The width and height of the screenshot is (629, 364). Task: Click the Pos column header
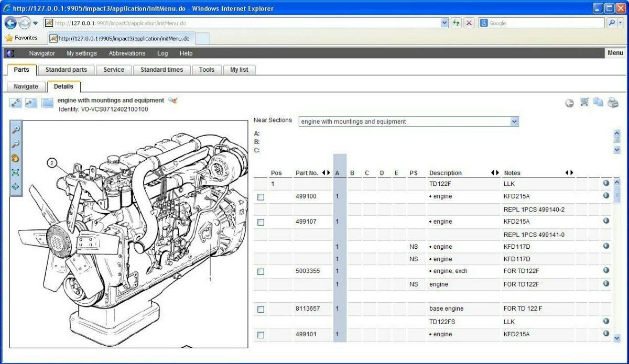click(x=276, y=173)
